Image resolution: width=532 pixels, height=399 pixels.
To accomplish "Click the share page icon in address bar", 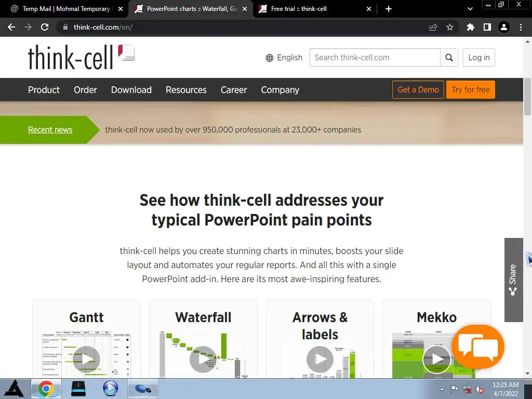I will click(433, 27).
